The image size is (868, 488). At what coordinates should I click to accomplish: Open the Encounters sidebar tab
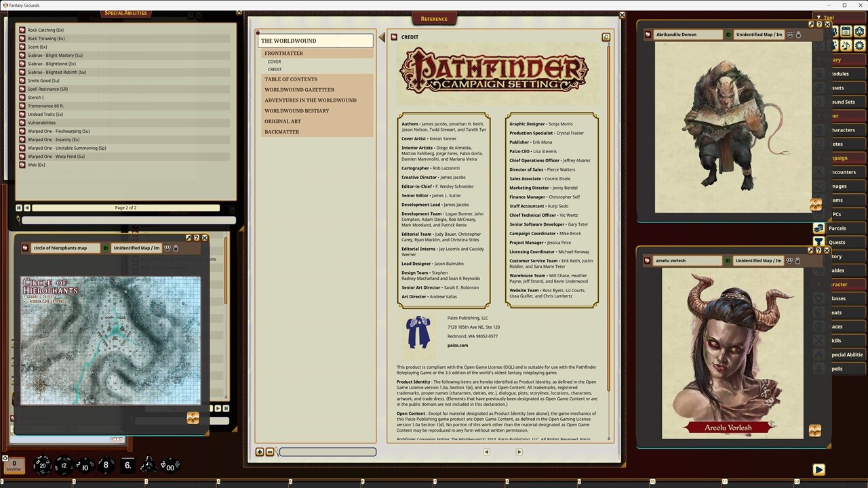(842, 172)
